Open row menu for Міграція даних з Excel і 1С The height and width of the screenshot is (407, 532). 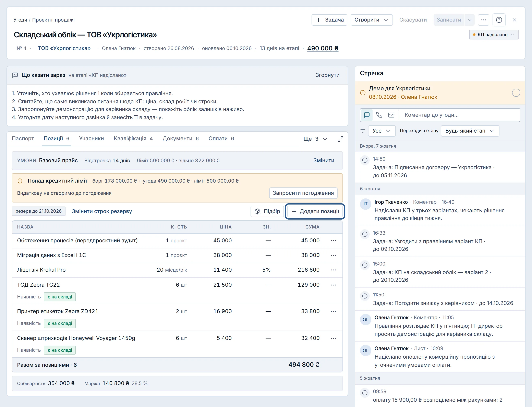pos(333,255)
